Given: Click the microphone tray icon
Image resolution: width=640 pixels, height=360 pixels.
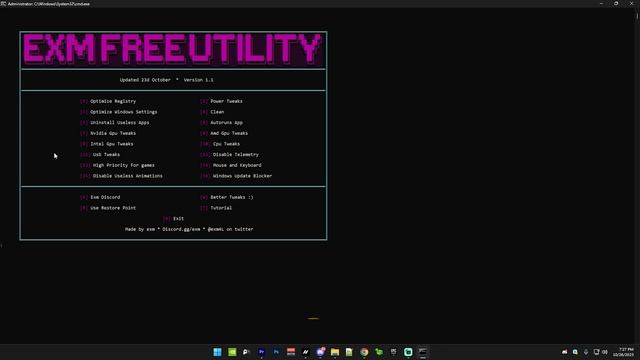Looking at the screenshot, I should point(586,352).
